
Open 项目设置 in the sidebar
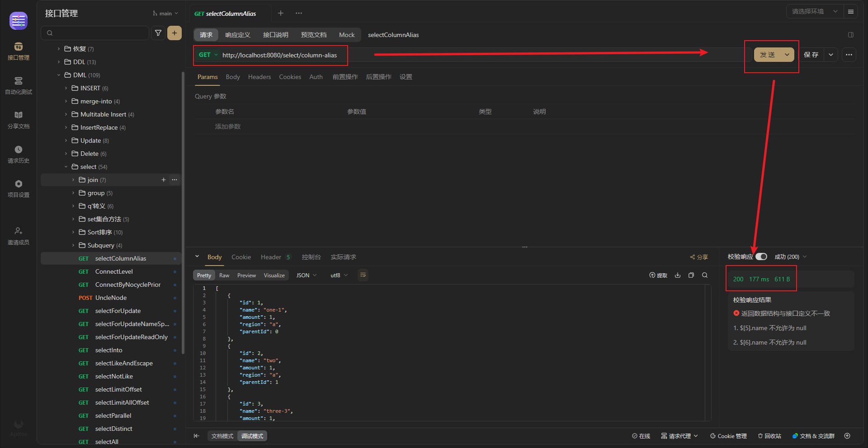(x=18, y=188)
